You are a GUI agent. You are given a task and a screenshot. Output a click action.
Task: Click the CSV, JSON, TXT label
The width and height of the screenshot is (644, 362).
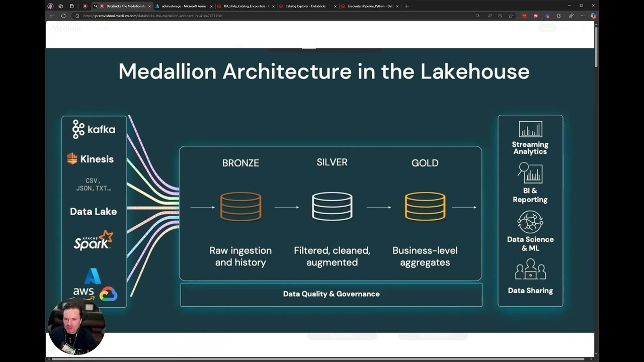[x=94, y=185]
